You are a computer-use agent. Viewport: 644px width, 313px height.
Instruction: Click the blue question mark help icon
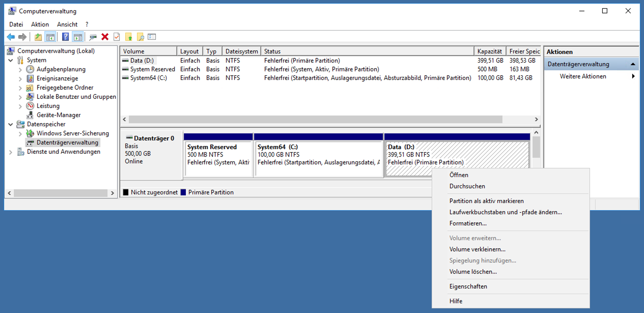65,37
